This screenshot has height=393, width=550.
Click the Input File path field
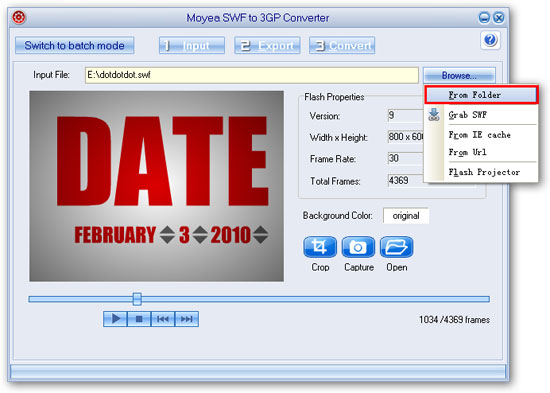(251, 75)
